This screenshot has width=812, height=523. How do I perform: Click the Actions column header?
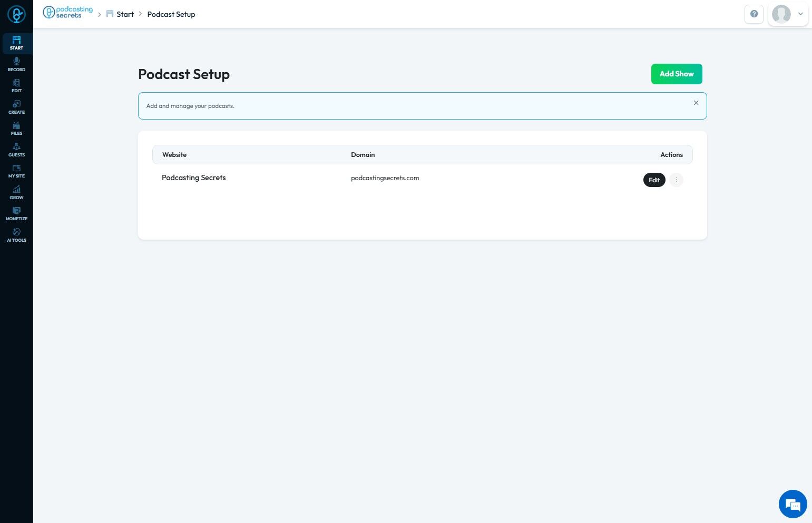click(x=672, y=155)
